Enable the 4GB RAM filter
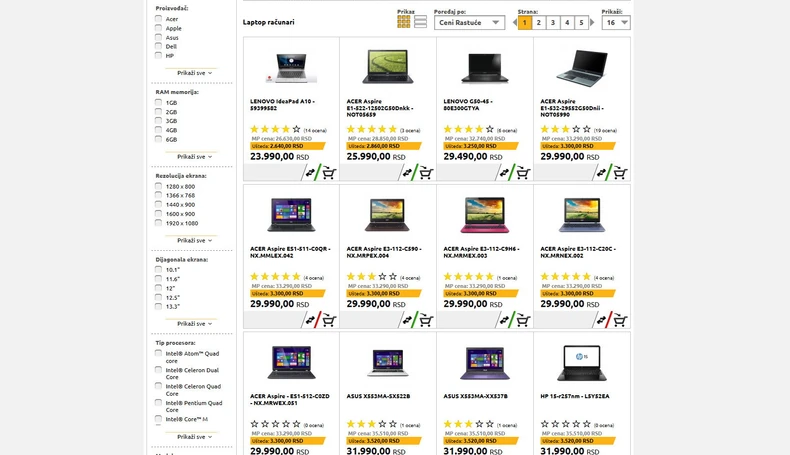 [x=158, y=130]
